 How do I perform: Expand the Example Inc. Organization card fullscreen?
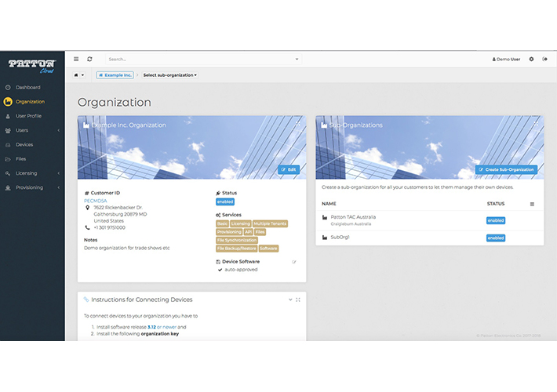pos(298,124)
